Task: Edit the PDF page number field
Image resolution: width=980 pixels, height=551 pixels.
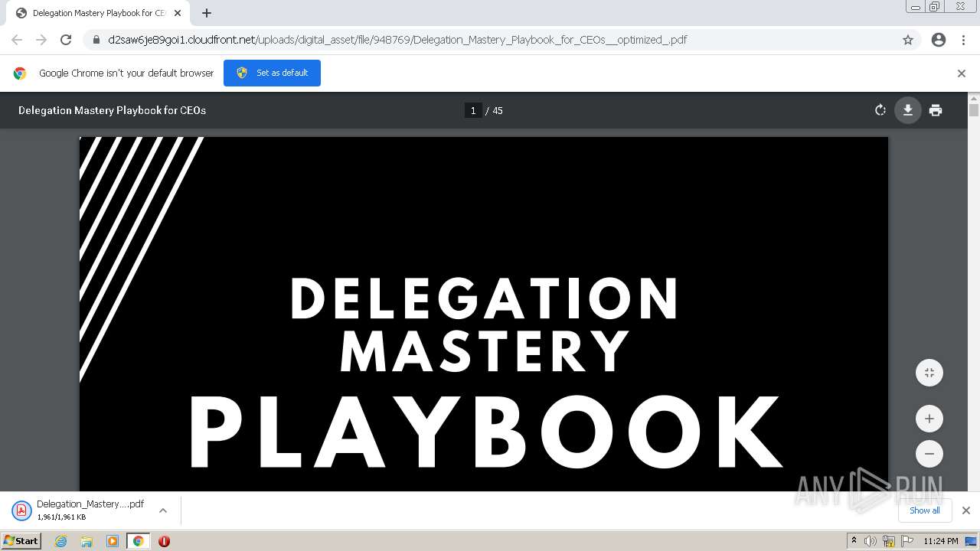Action: (x=473, y=110)
